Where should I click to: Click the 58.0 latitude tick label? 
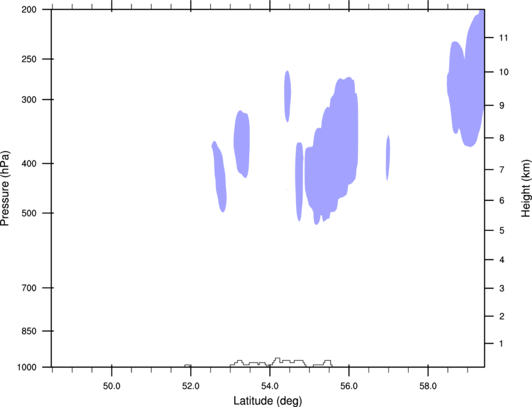pos(428,386)
